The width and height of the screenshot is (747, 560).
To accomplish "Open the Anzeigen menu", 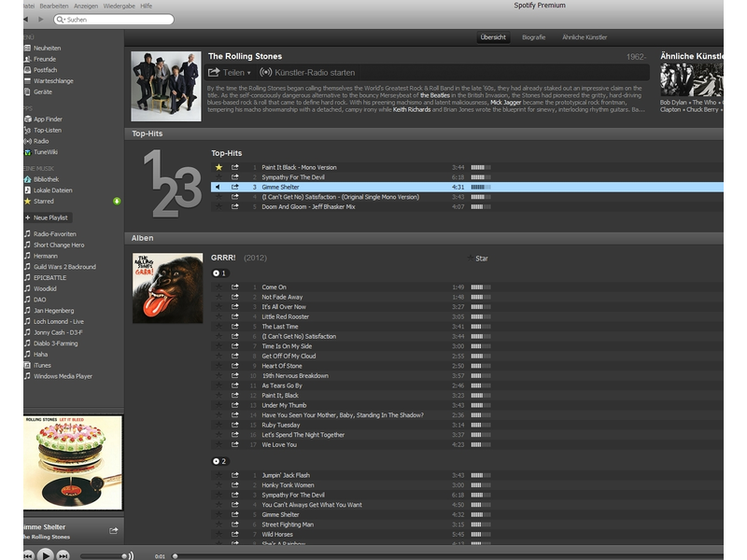I will point(86,6).
